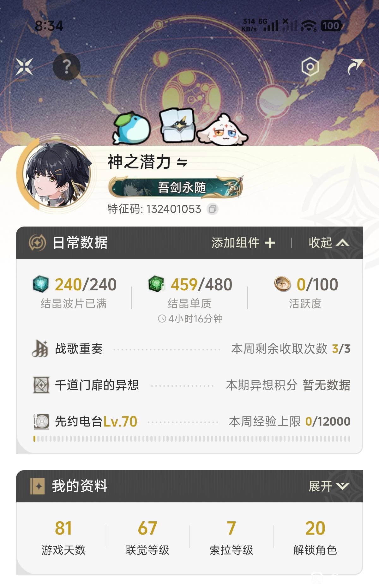Image resolution: width=379 pixels, height=588 pixels.
Task: Tap the 吾剑永随 title banner
Action: click(176, 187)
